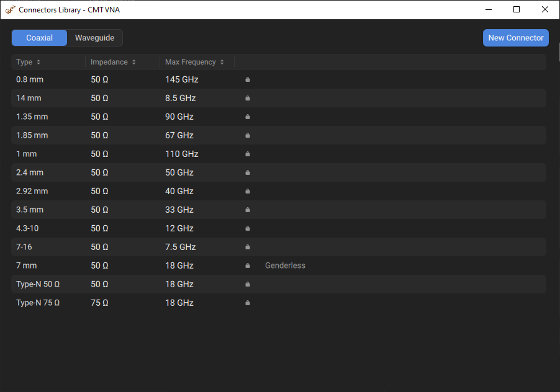Click the CMT VNA app icon in title bar

click(x=10, y=9)
